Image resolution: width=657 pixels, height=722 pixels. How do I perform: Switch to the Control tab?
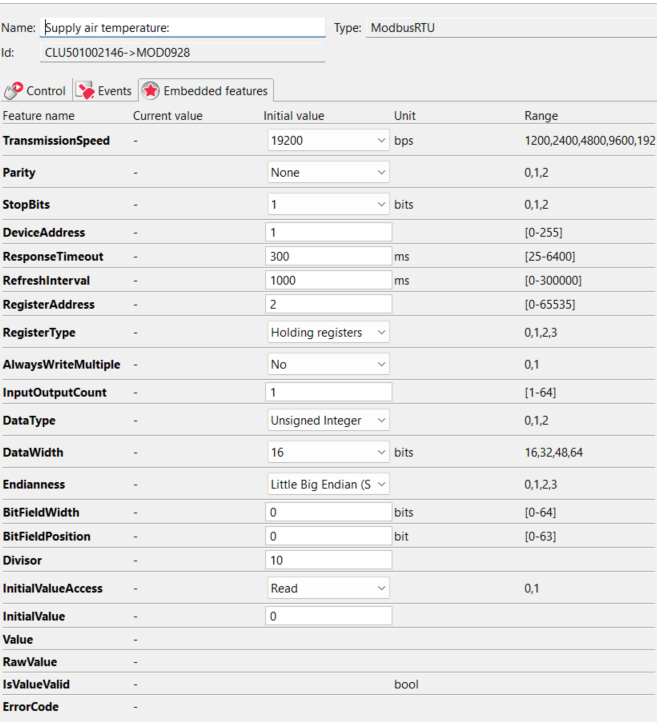pyautogui.click(x=36, y=91)
